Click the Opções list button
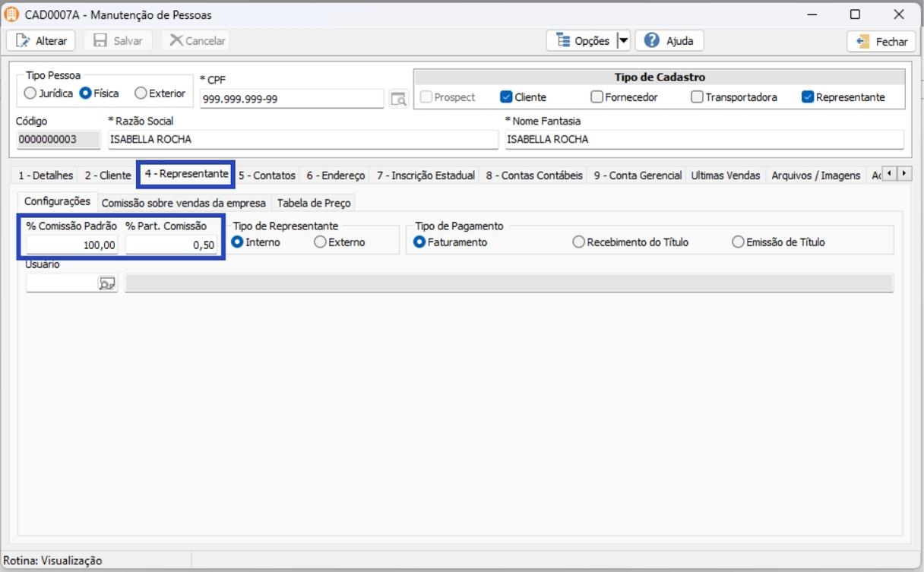The width and height of the screenshot is (924, 572). point(582,41)
